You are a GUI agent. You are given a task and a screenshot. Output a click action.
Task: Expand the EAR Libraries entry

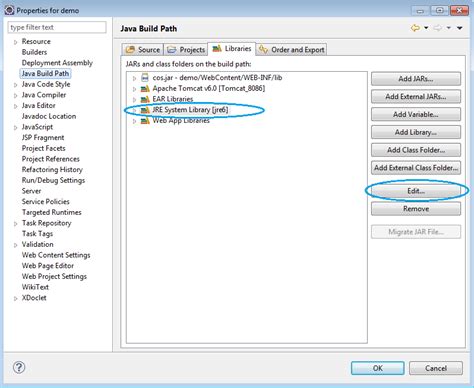(x=134, y=100)
